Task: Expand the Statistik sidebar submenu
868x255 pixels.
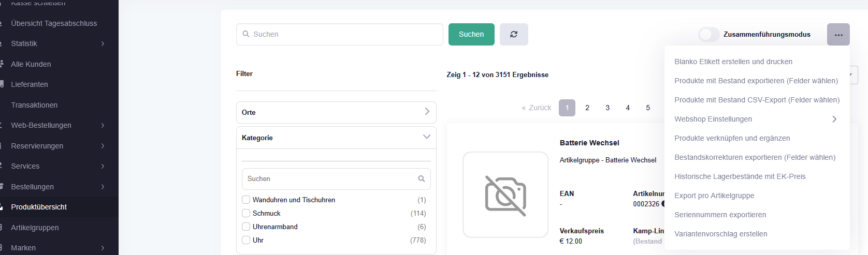Action: click(103, 43)
